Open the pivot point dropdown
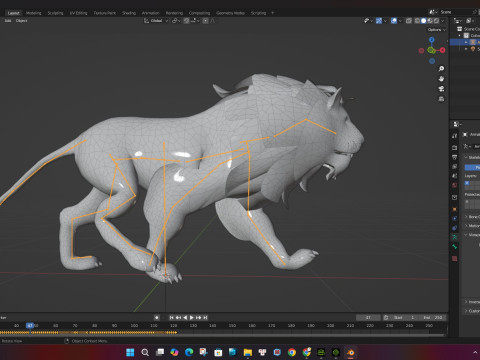This screenshot has width=480, height=360. 176,21
